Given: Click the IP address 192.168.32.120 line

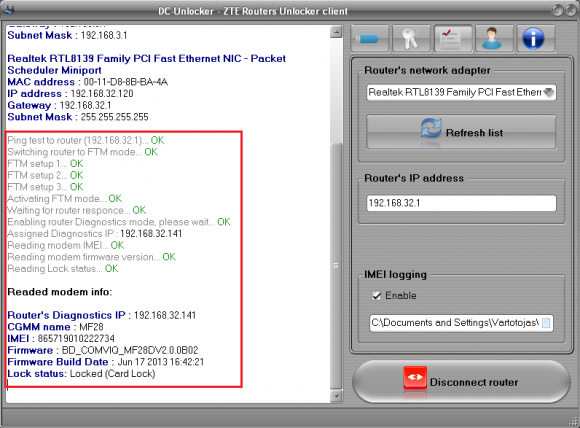Looking at the screenshot, I should pyautogui.click(x=70, y=94).
